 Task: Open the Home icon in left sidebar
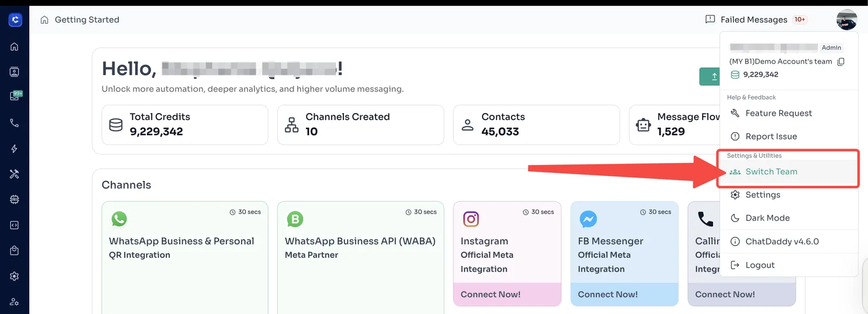click(15, 47)
